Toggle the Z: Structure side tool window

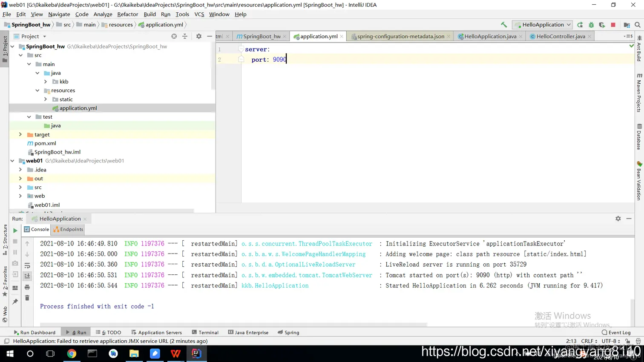(5, 240)
